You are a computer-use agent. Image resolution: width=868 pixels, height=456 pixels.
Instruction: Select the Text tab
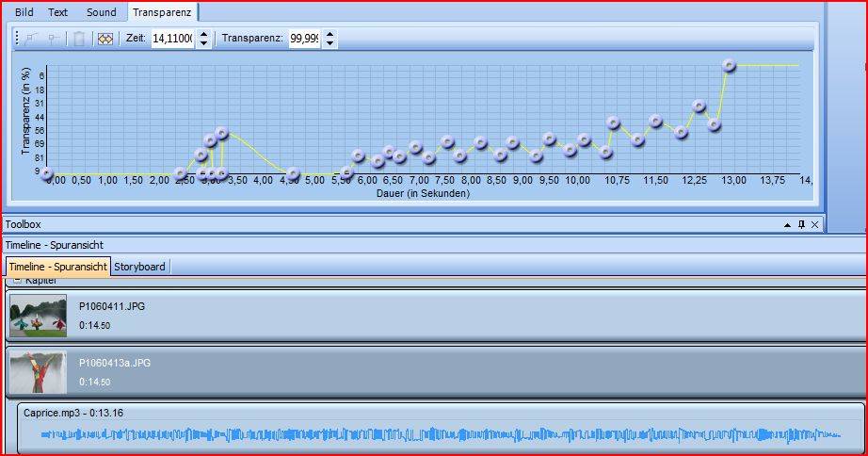click(58, 12)
